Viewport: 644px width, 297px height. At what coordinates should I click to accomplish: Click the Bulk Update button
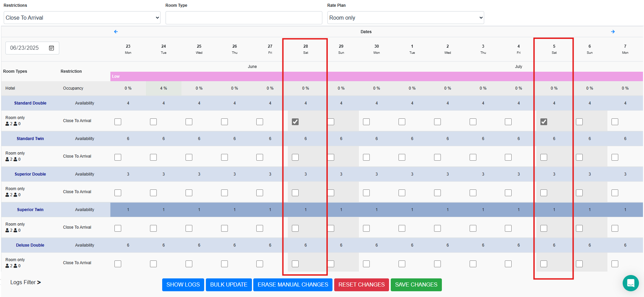click(x=229, y=284)
